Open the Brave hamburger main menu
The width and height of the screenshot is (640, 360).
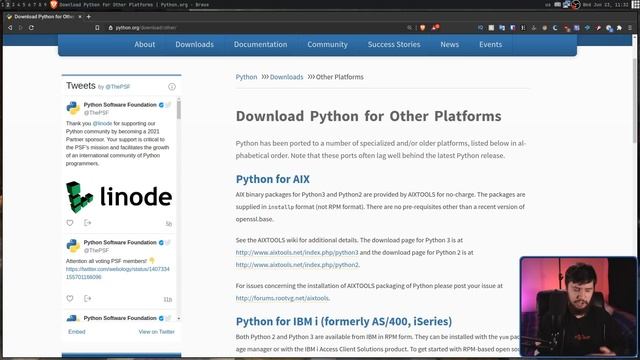click(630, 28)
